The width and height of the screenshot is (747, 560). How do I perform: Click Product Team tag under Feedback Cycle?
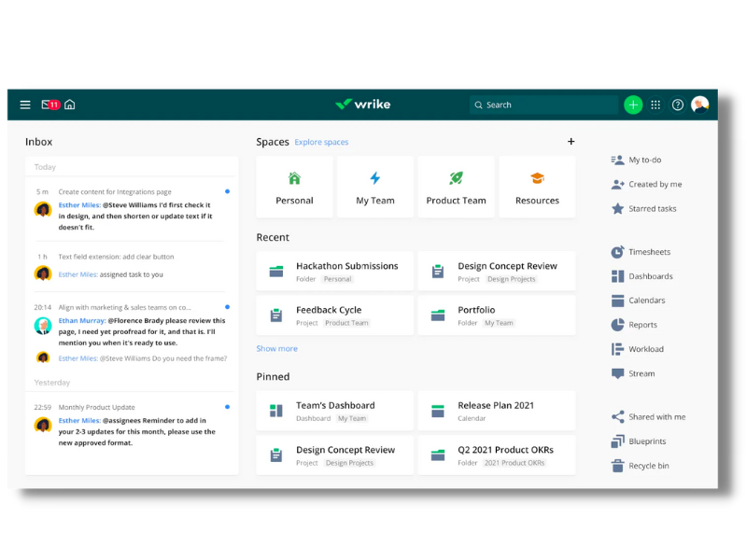346,323
